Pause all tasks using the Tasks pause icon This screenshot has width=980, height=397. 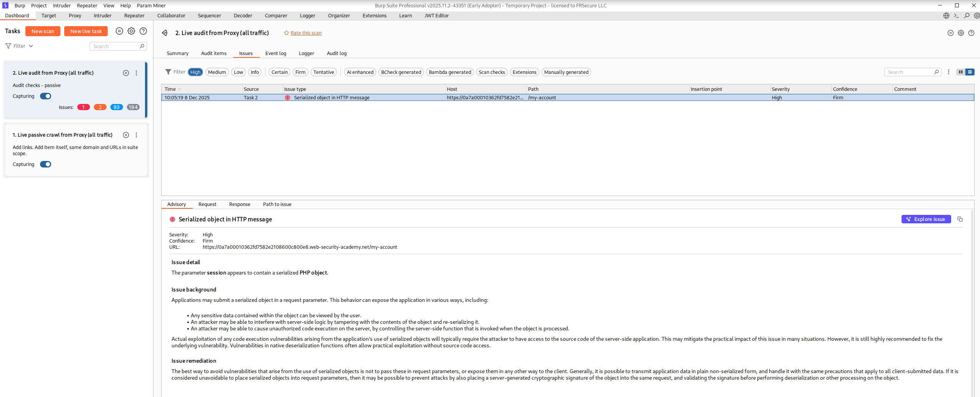pos(119,31)
